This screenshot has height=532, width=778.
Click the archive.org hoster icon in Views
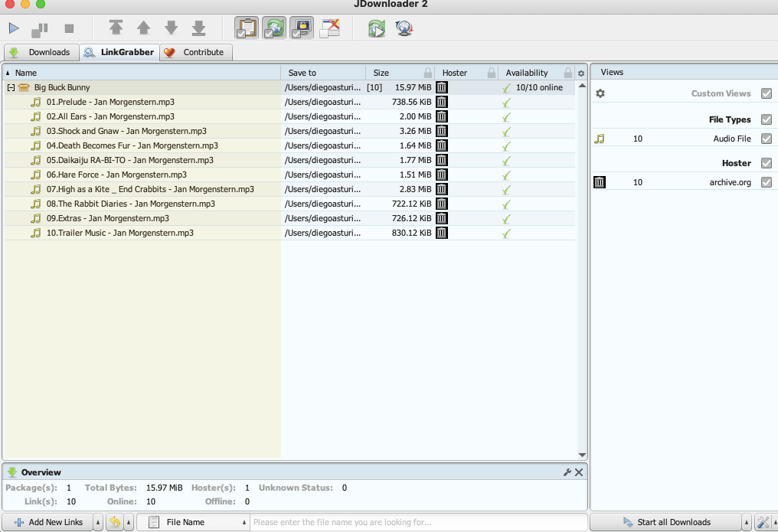coord(599,182)
